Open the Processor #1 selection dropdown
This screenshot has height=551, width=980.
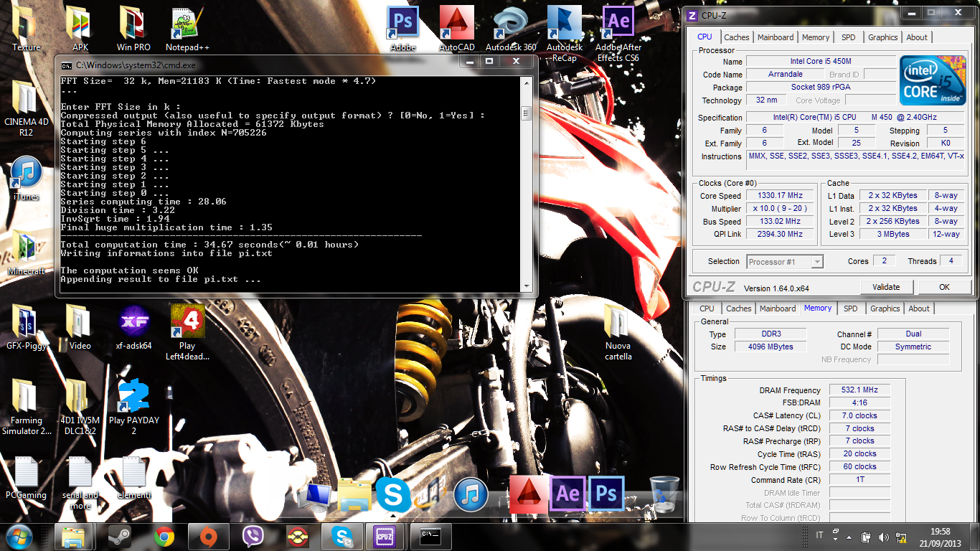tap(785, 262)
